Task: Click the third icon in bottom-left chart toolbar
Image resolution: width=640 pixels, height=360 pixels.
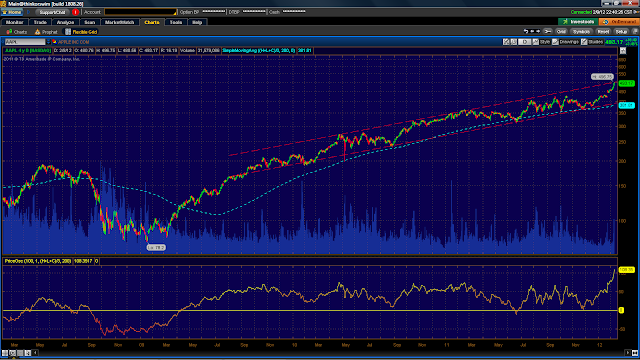Action: click(x=20, y=353)
